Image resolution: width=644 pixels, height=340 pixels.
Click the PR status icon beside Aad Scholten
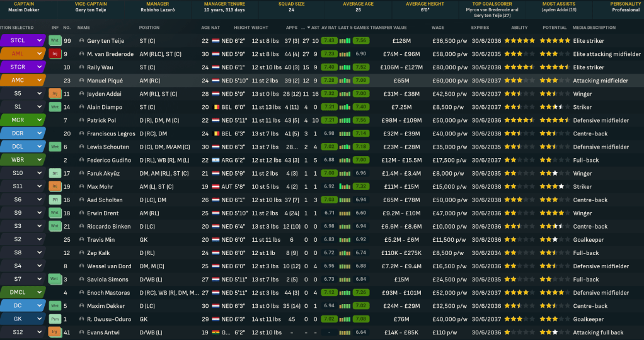(x=55, y=200)
